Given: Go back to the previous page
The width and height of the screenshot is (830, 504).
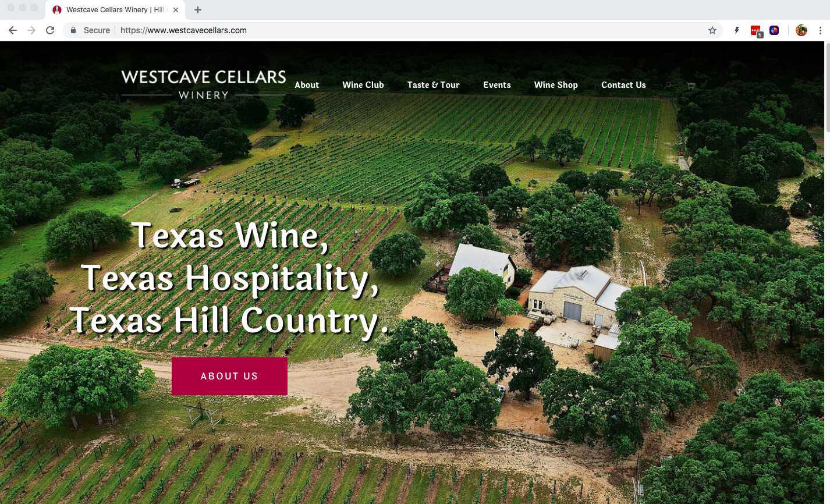Looking at the screenshot, I should click(13, 30).
